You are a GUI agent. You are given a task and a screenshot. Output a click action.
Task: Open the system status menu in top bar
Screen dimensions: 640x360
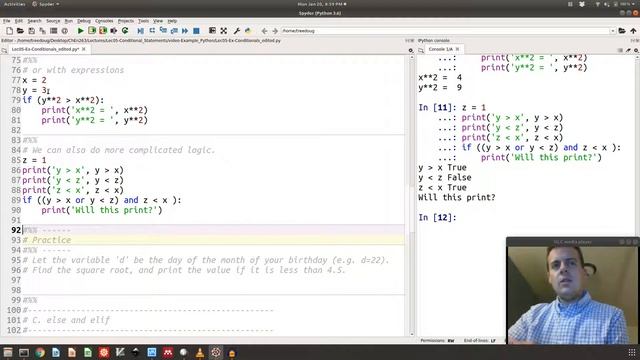coord(616,4)
